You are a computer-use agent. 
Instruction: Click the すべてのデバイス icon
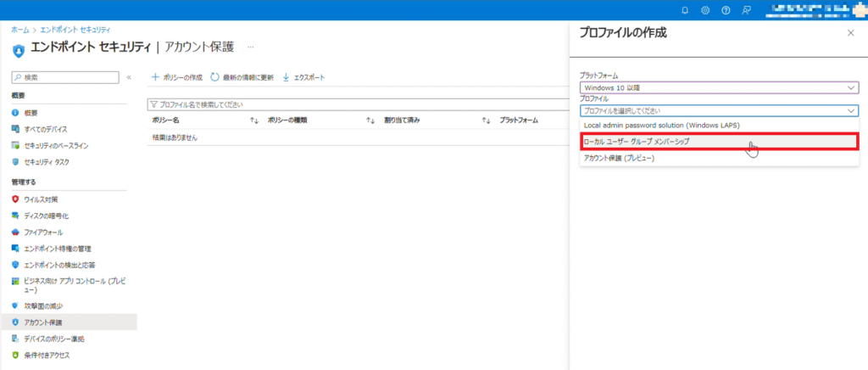15,129
